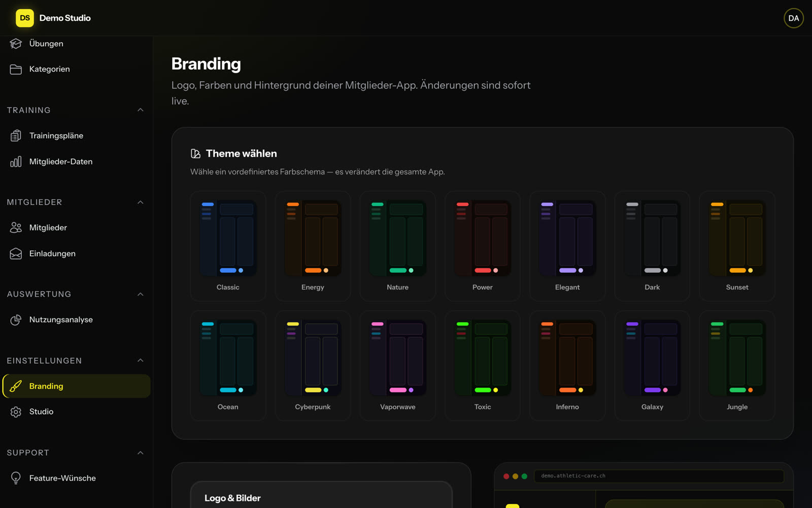Collapse the TRAINING sidebar section
The width and height of the screenshot is (812, 508).
point(141,110)
